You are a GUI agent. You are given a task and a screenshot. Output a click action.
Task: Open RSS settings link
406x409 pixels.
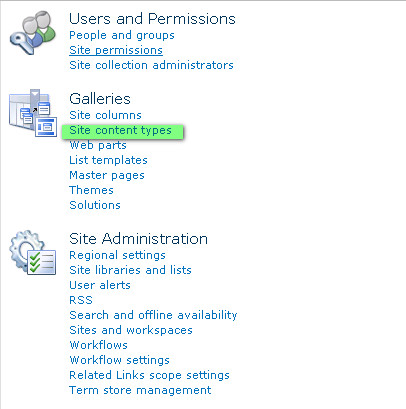point(81,300)
